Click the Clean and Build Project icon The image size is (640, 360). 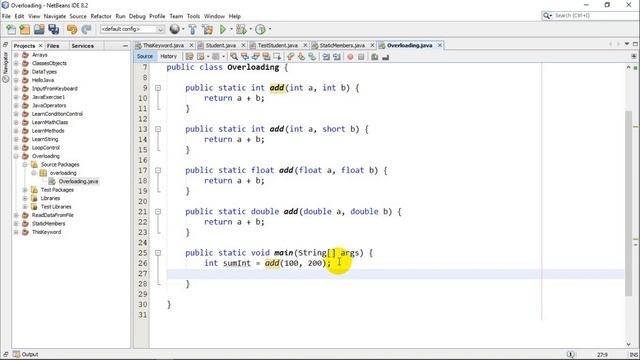[x=207, y=29]
